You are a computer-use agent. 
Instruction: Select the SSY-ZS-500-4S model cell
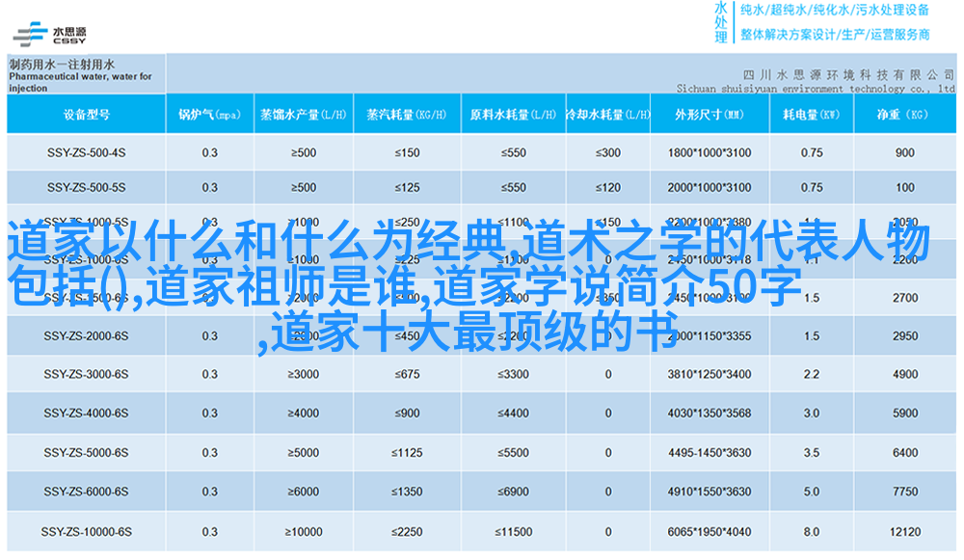point(86,152)
